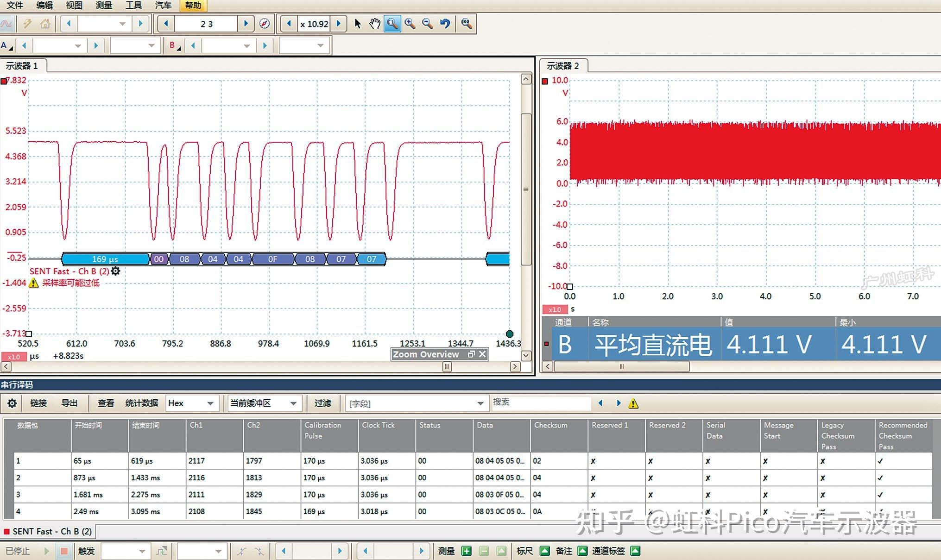
Task: Select the hand pan tool
Action: [x=374, y=24]
